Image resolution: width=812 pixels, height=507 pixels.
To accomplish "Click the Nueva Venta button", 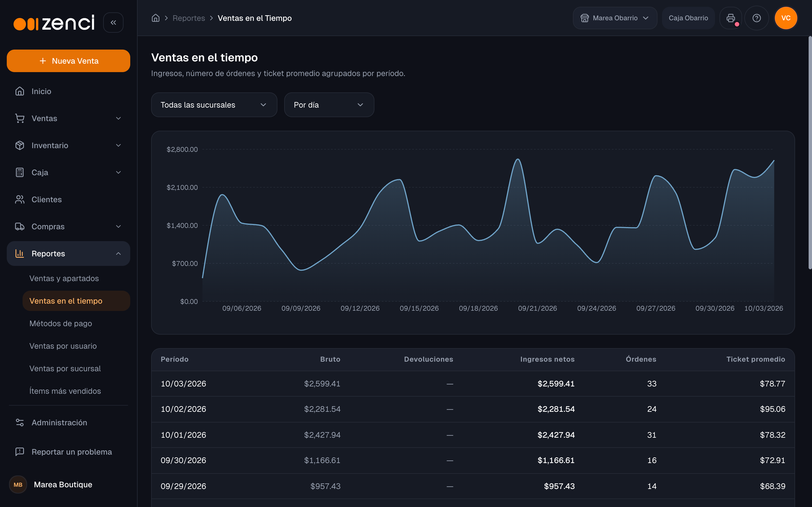I will (x=69, y=61).
